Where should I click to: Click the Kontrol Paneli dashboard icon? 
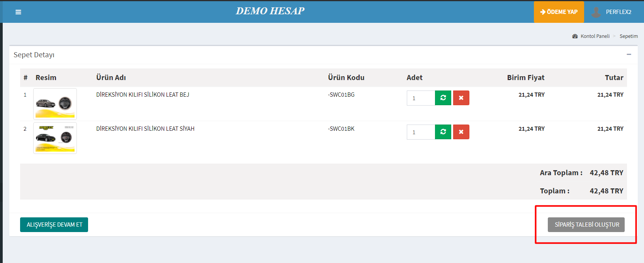pyautogui.click(x=575, y=36)
